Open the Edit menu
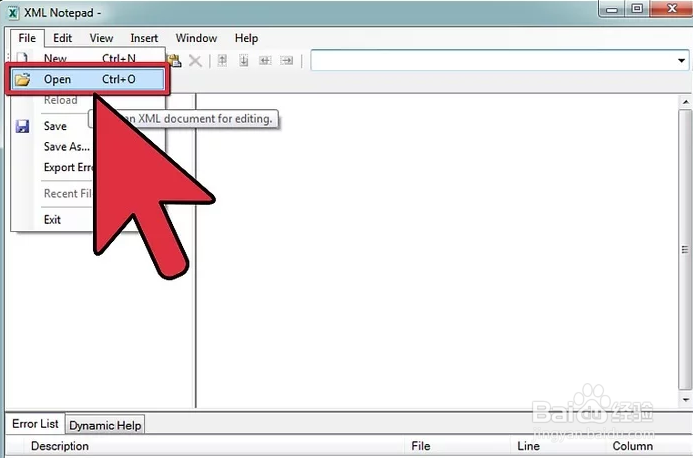 (62, 38)
